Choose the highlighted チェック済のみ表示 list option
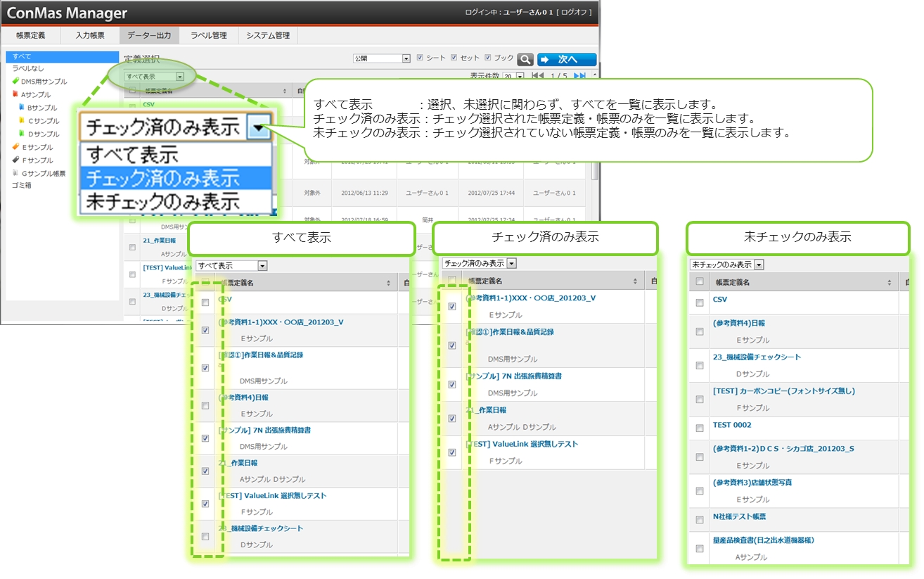Screen dimensions: 924x579 [176, 177]
